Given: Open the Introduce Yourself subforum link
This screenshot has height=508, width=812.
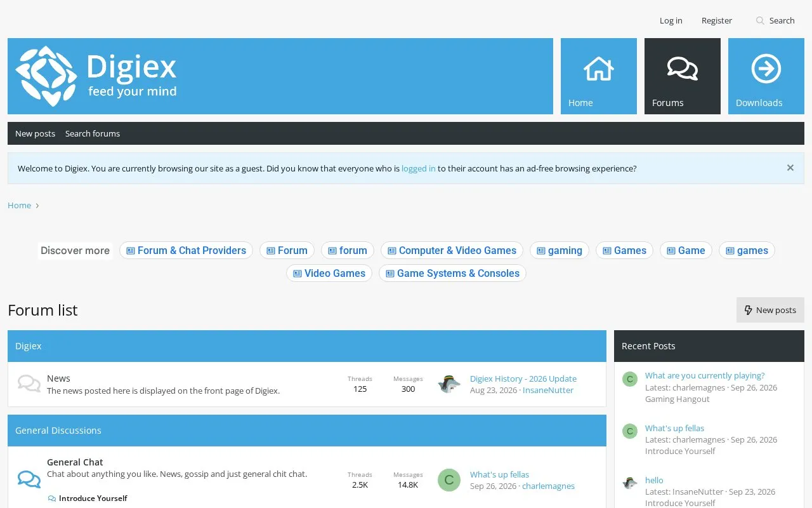Looking at the screenshot, I should pos(93,498).
